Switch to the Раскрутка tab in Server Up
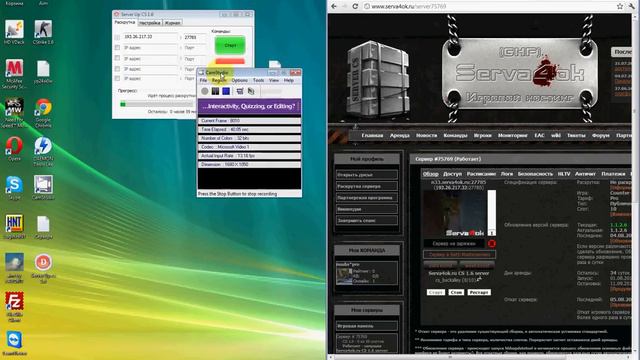This screenshot has height=360, width=640. point(125,22)
